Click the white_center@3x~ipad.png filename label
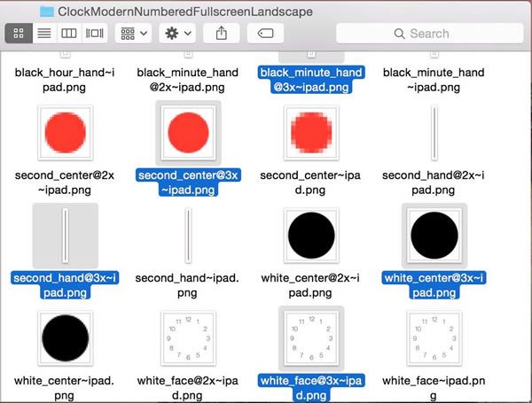This screenshot has height=403, width=532. click(x=433, y=285)
